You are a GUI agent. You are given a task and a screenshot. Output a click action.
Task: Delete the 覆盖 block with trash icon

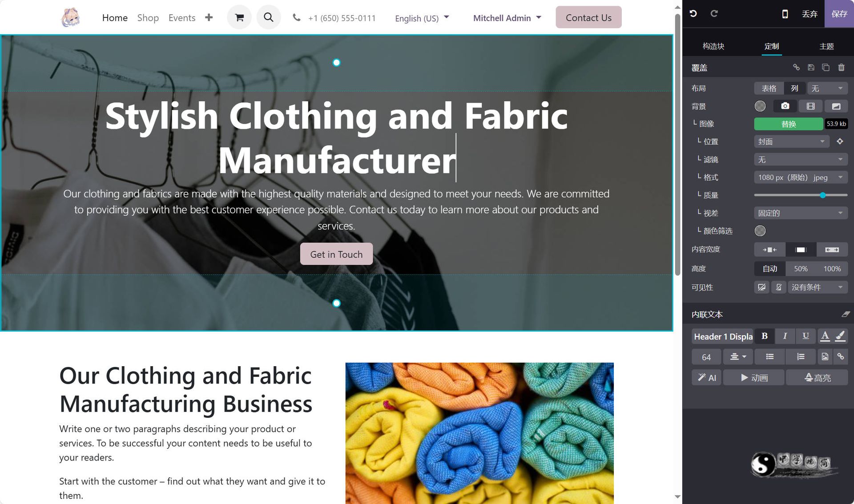point(841,68)
